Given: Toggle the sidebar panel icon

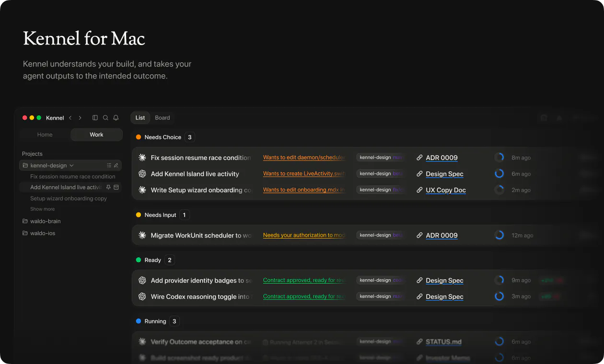Looking at the screenshot, I should (x=95, y=118).
